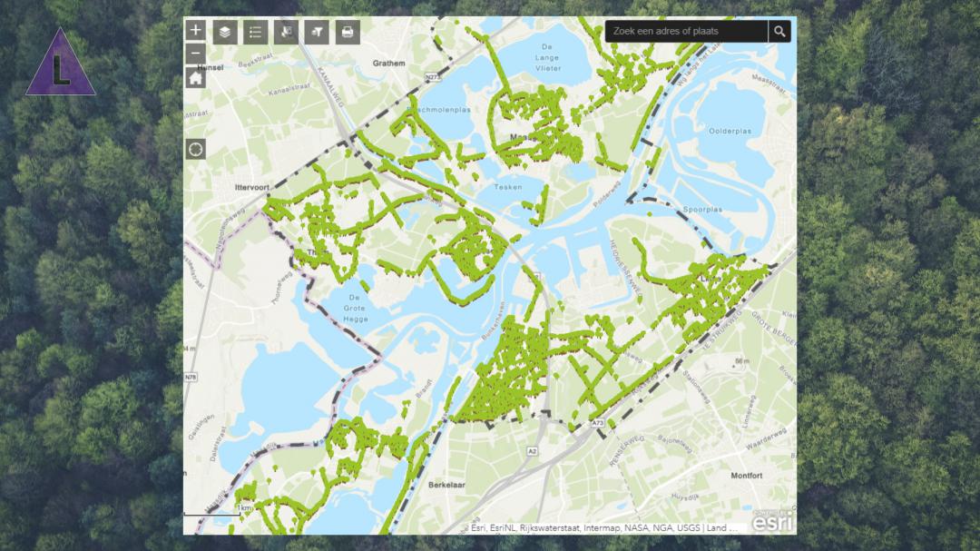This screenshot has width=980, height=551.
Task: Click the Oolderplas lake on the map
Action: click(730, 132)
